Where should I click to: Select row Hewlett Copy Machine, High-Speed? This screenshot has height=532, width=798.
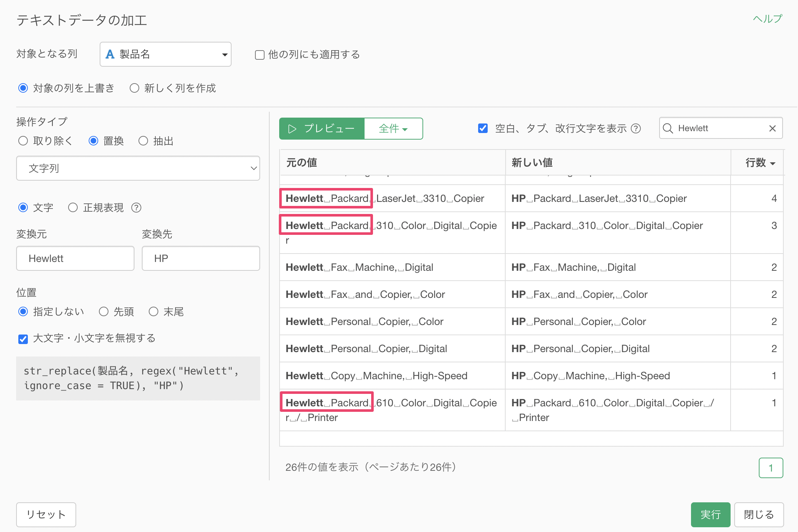pyautogui.click(x=531, y=376)
